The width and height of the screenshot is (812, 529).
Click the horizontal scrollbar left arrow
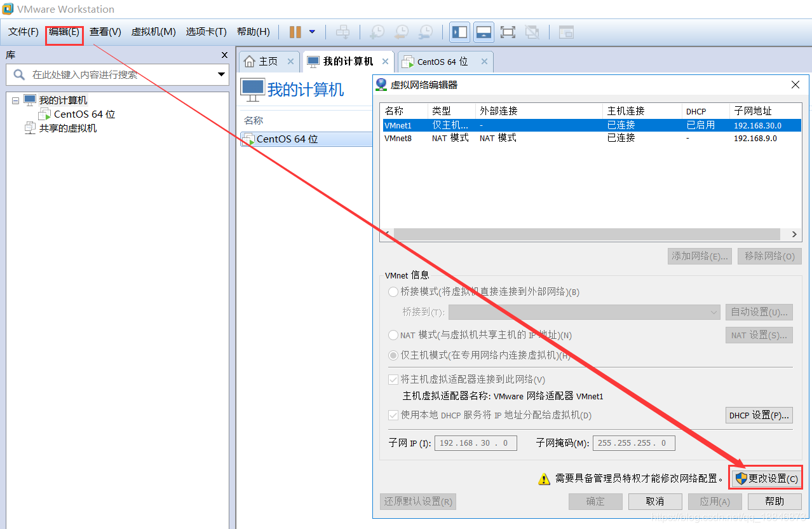coord(387,234)
